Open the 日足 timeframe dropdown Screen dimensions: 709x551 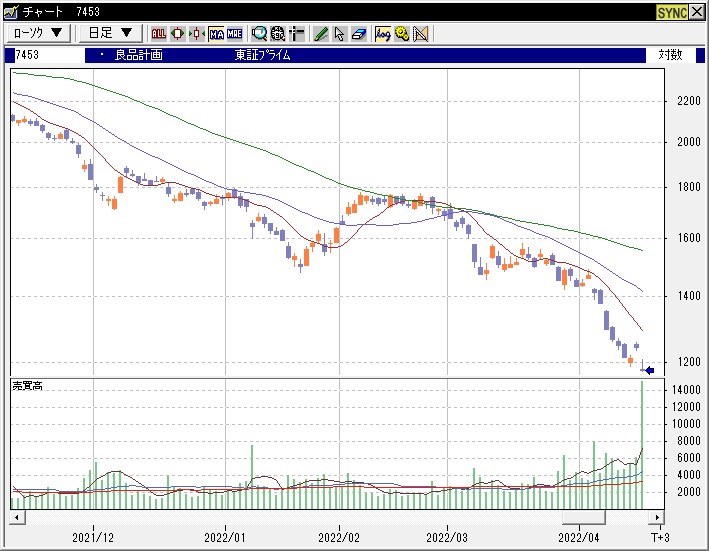coord(109,33)
